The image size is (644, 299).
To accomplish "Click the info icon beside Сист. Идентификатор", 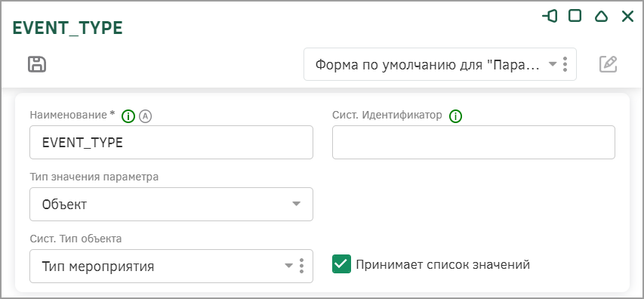I will 455,116.
